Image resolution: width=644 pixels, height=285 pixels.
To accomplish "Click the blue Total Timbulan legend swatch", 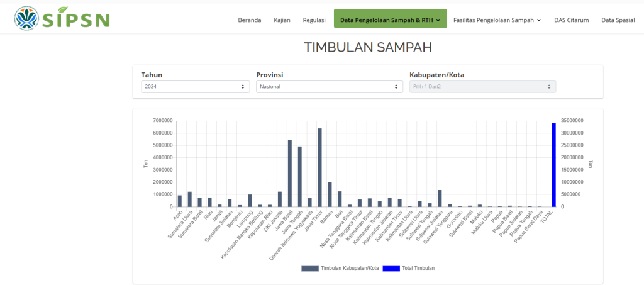I will click(x=391, y=268).
